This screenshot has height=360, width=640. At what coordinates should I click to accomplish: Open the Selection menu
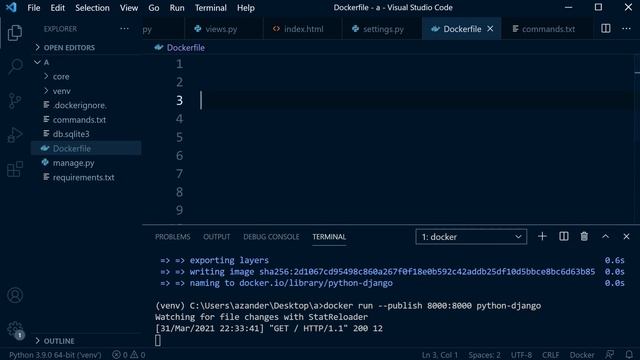(x=92, y=7)
